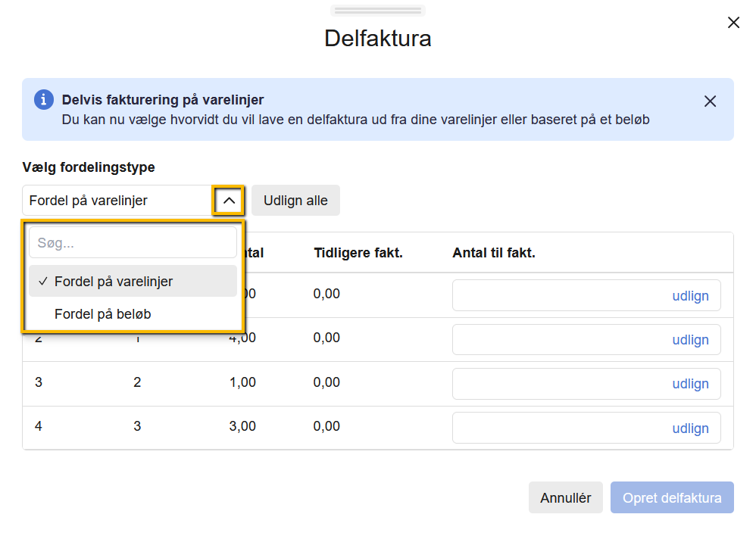
Task: Click the drag handle bar above the title
Action: (378, 11)
